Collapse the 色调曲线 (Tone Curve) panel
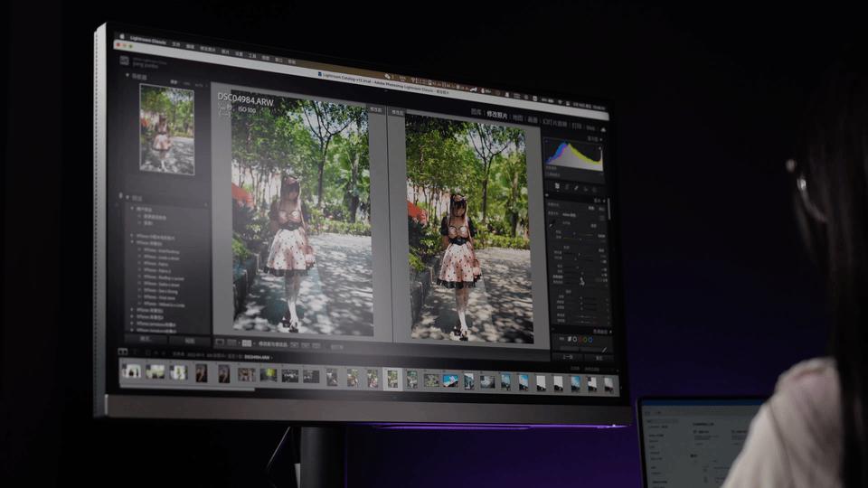Viewport: 868px width, 488px height. (610, 332)
